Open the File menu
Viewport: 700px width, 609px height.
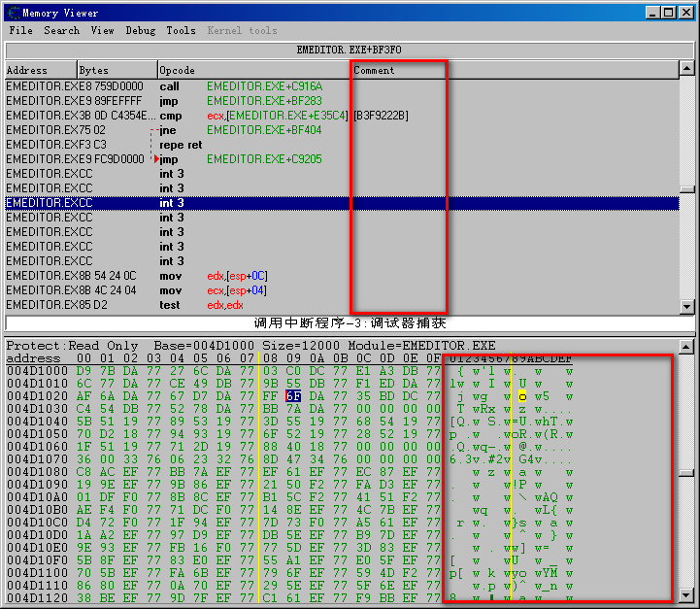(x=20, y=31)
